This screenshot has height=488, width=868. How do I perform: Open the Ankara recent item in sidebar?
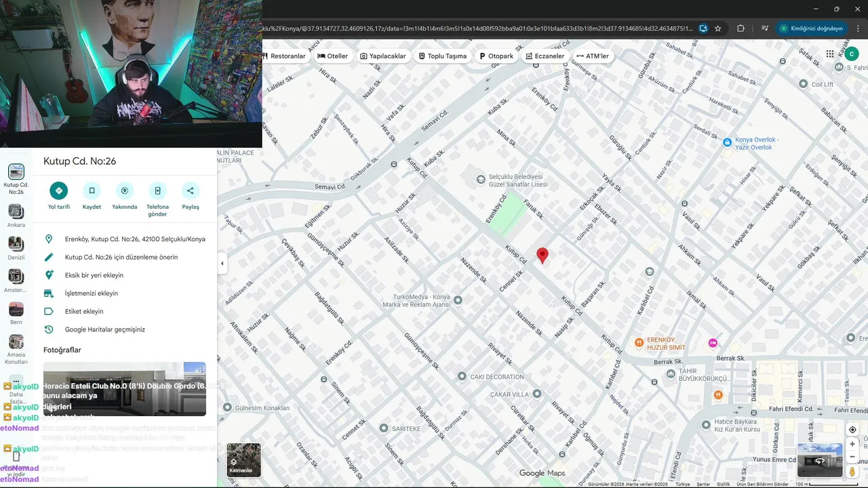(16, 217)
